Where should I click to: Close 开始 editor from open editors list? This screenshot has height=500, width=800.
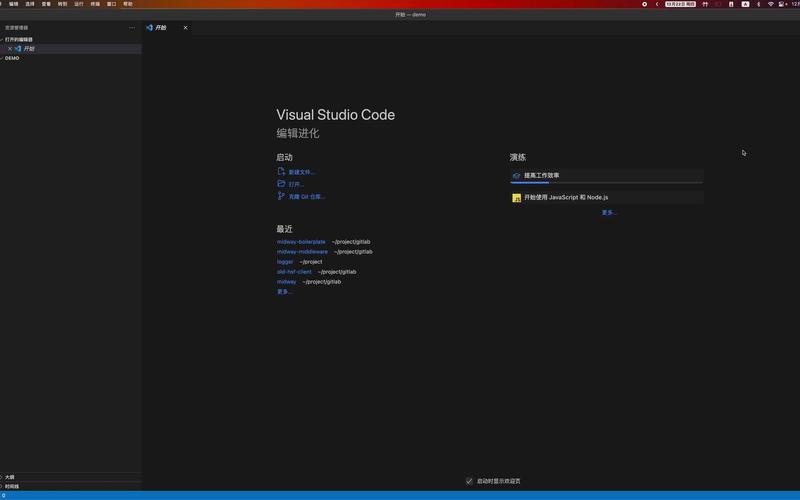coord(10,48)
